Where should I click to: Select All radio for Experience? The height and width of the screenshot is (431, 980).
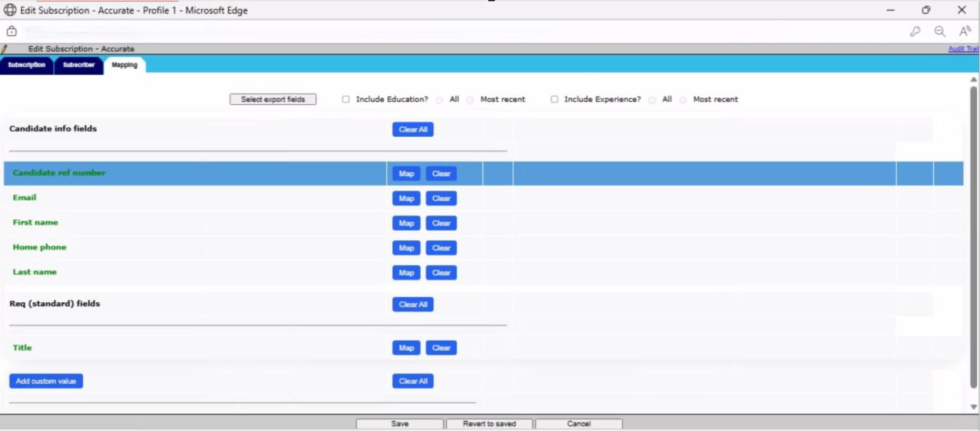[652, 100]
